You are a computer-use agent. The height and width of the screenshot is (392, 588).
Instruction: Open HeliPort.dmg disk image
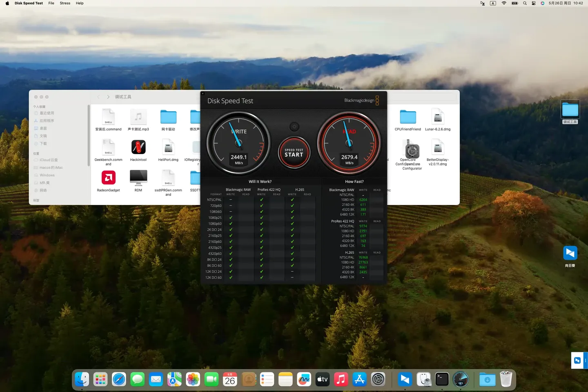(x=168, y=147)
